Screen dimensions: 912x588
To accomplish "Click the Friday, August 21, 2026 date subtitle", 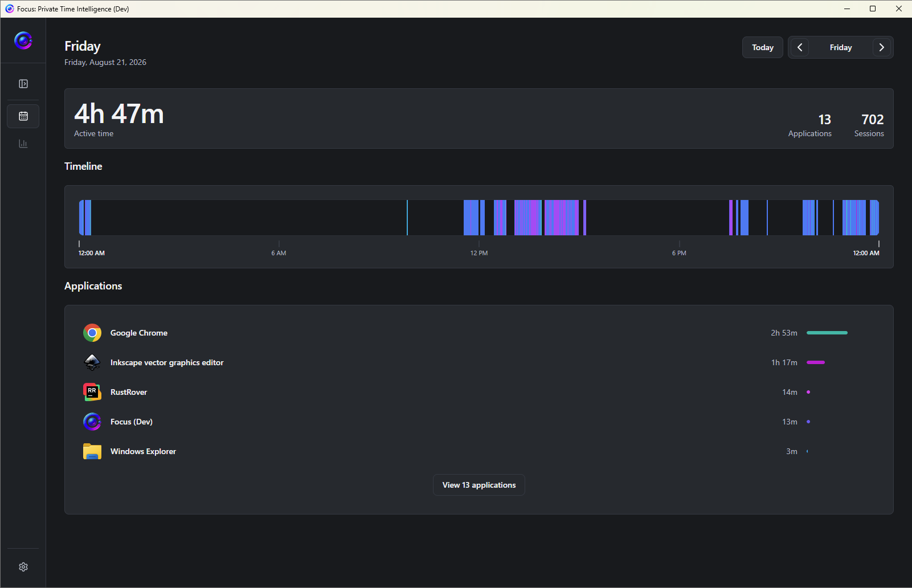I will point(105,62).
